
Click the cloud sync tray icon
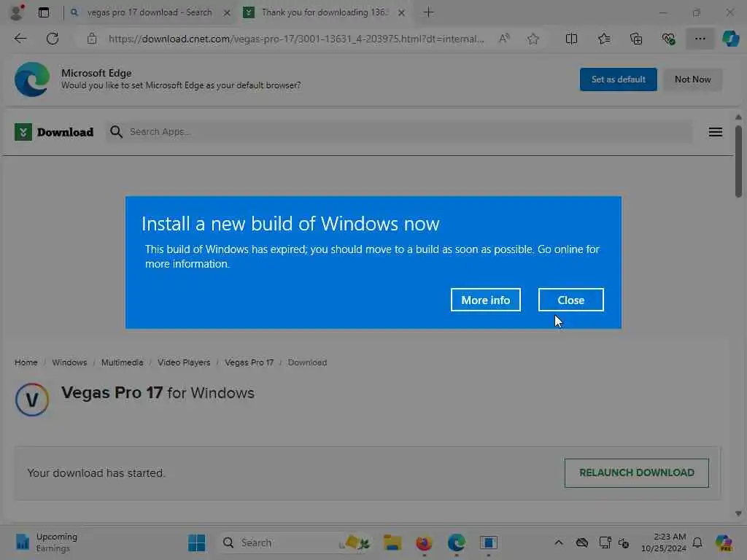coord(581,542)
